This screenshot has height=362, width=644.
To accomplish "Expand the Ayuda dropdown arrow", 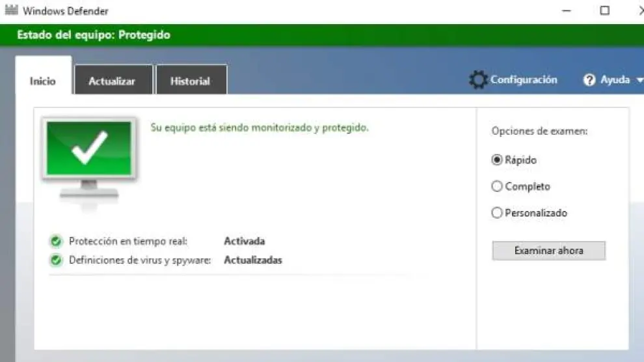I will [639, 80].
